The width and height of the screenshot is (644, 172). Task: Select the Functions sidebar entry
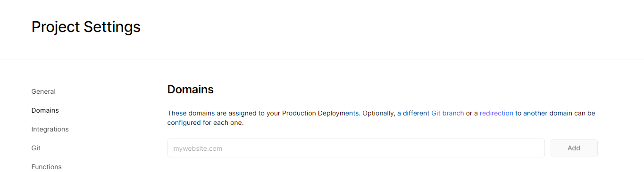click(46, 167)
